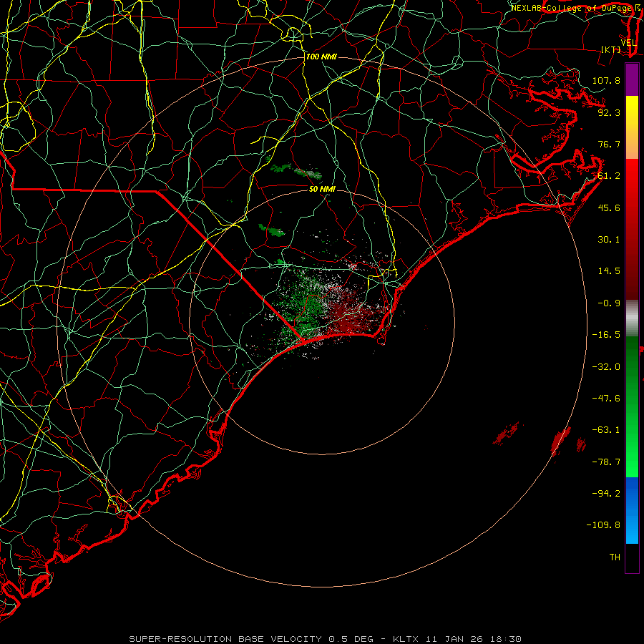Viewport: 644px width, 644px height.
Task: Click the 76.7 legend value
Action: (609, 144)
